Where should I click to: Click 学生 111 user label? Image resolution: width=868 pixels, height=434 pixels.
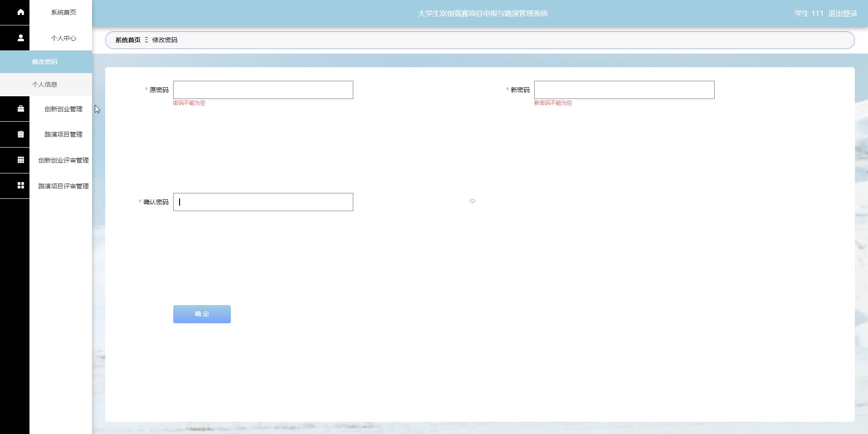click(809, 14)
